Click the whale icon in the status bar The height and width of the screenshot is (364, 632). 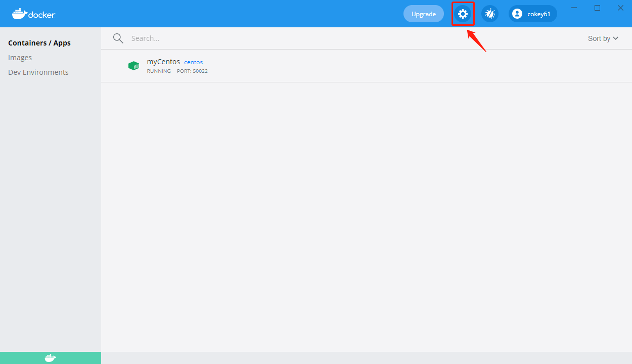pyautogui.click(x=50, y=357)
